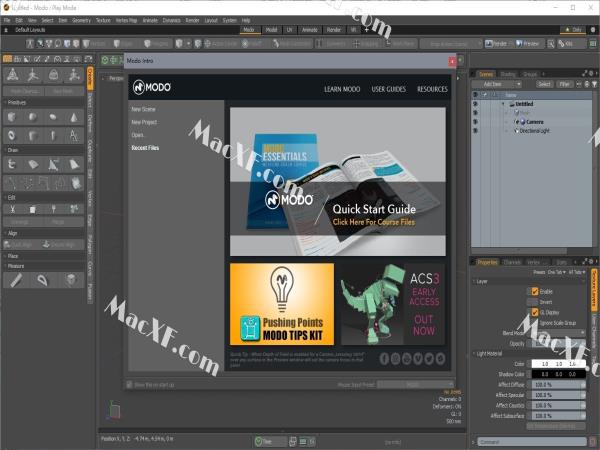600x450 pixels.
Task: Toggle visibility eye of Untitled scene
Action: click(x=475, y=104)
